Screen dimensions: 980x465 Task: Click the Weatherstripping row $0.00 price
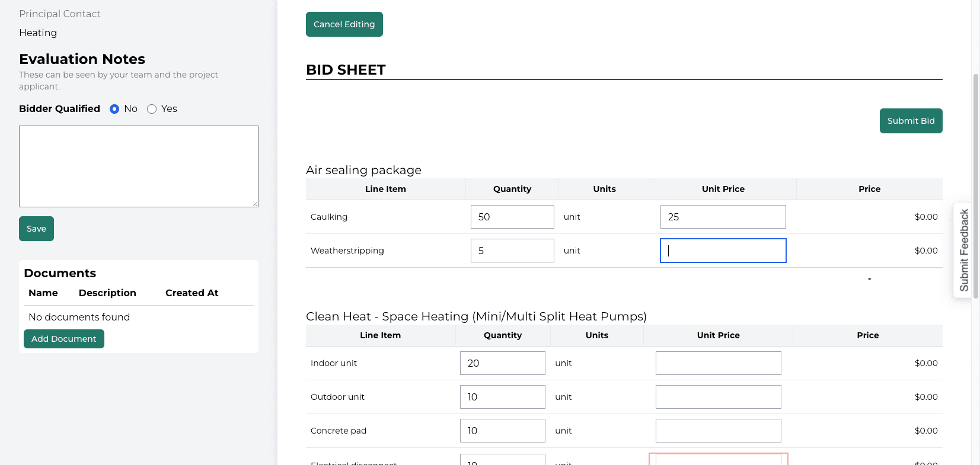[x=926, y=251]
